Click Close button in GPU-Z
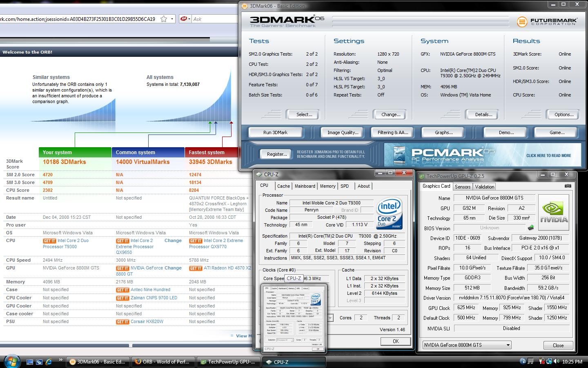 (x=558, y=346)
